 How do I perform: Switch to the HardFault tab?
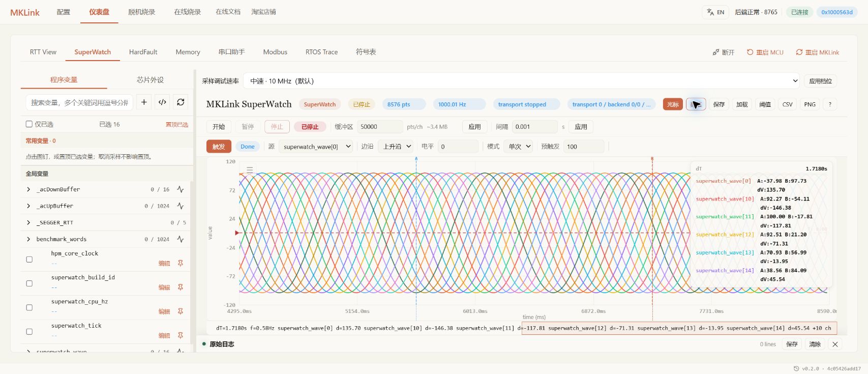click(143, 52)
